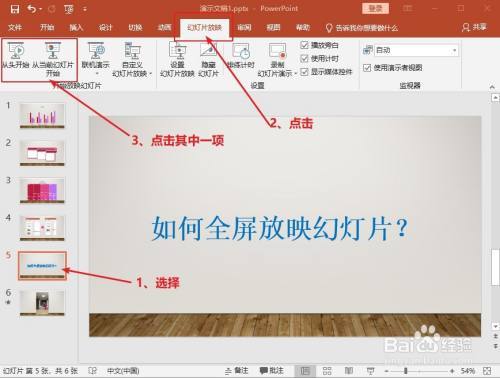Image resolution: width=500 pixels, height=378 pixels.
Task: Switch to the Animations (动画) tab
Action: click(x=164, y=27)
